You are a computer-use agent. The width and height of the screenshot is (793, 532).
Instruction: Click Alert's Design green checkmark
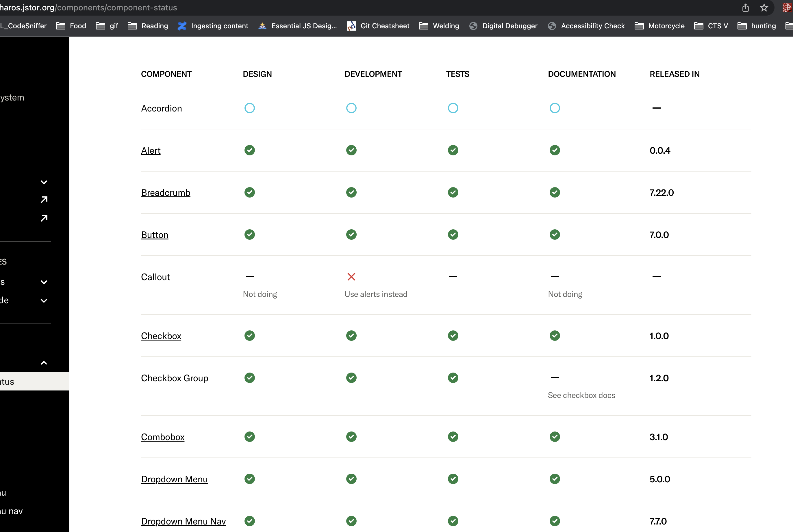pyautogui.click(x=249, y=150)
